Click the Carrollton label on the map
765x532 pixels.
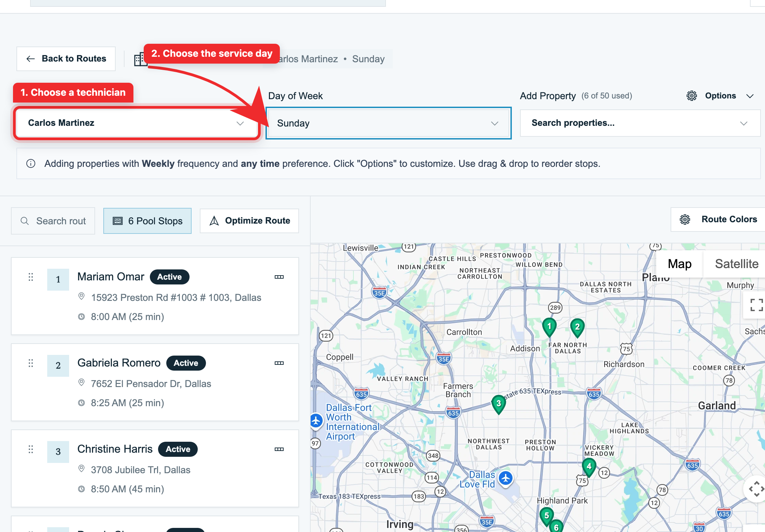[464, 332]
